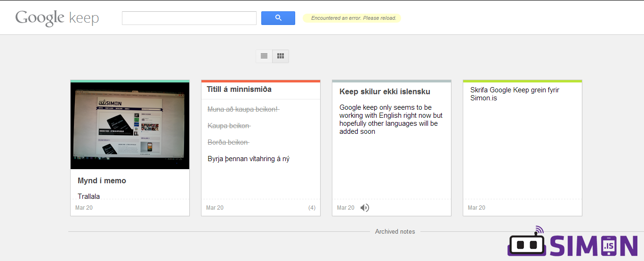Click Mar 20 date on Titill á minnismiða note
Screen dimensions: 644x261
point(215,208)
